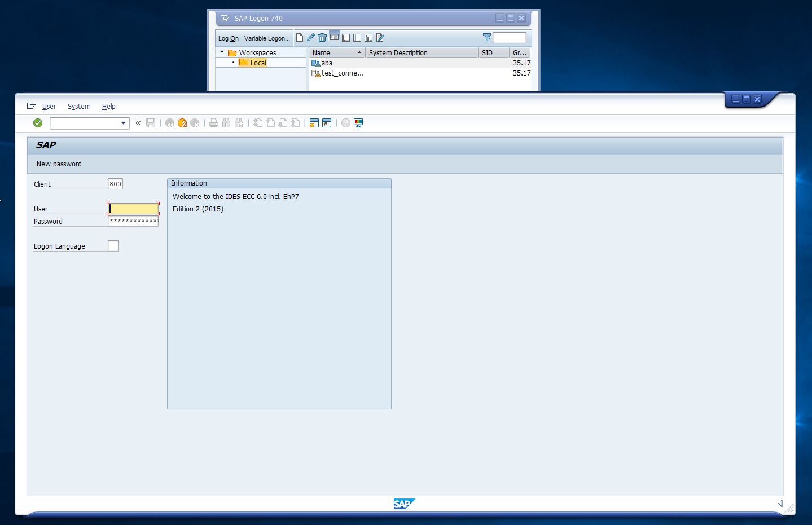Screen dimensions: 812x525
Task: Click the Logon Language input box
Action: [113, 246]
